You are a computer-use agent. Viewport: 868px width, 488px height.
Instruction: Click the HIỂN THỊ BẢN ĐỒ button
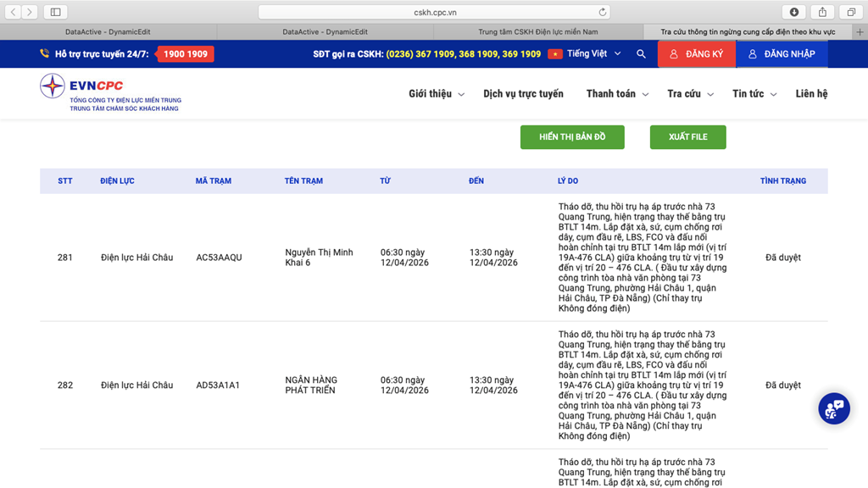click(572, 137)
